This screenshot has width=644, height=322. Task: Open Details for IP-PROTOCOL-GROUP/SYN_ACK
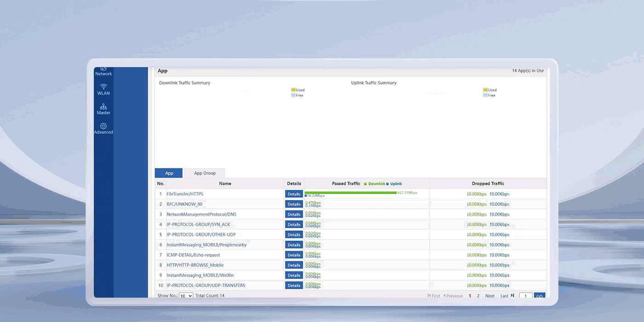pos(294,224)
